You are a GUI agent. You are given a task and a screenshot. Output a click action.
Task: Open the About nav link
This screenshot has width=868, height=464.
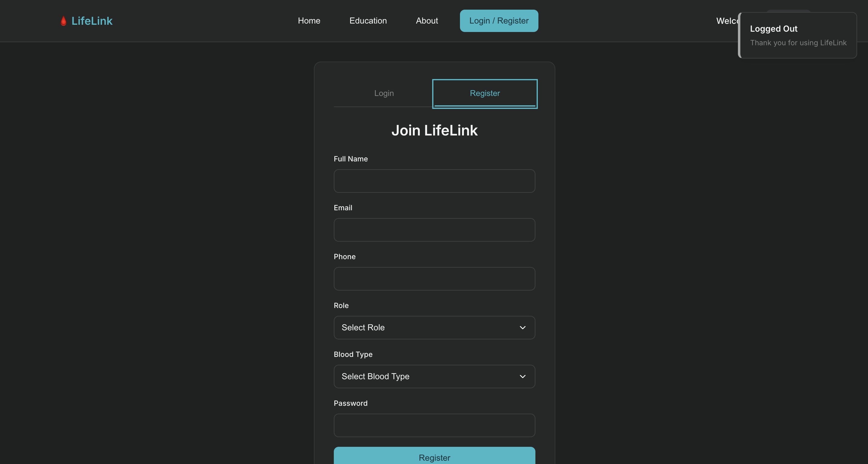click(426, 21)
